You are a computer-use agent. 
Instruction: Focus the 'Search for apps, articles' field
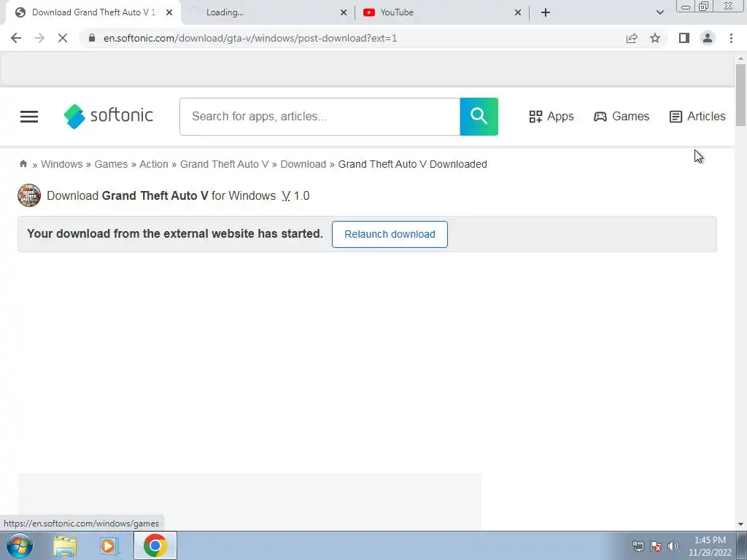click(320, 117)
